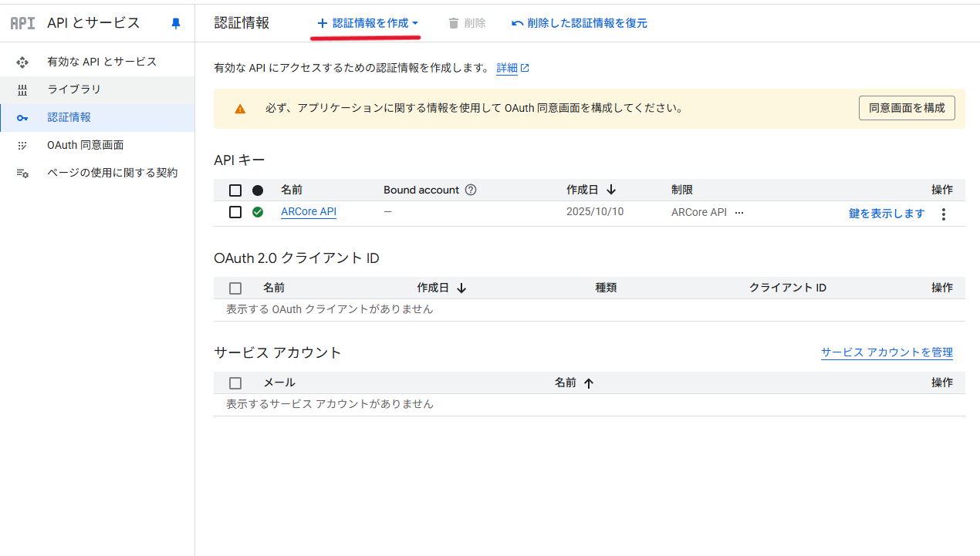The image size is (980, 556).
Task: Click the 有効な API とサービス icon
Action: 22,61
